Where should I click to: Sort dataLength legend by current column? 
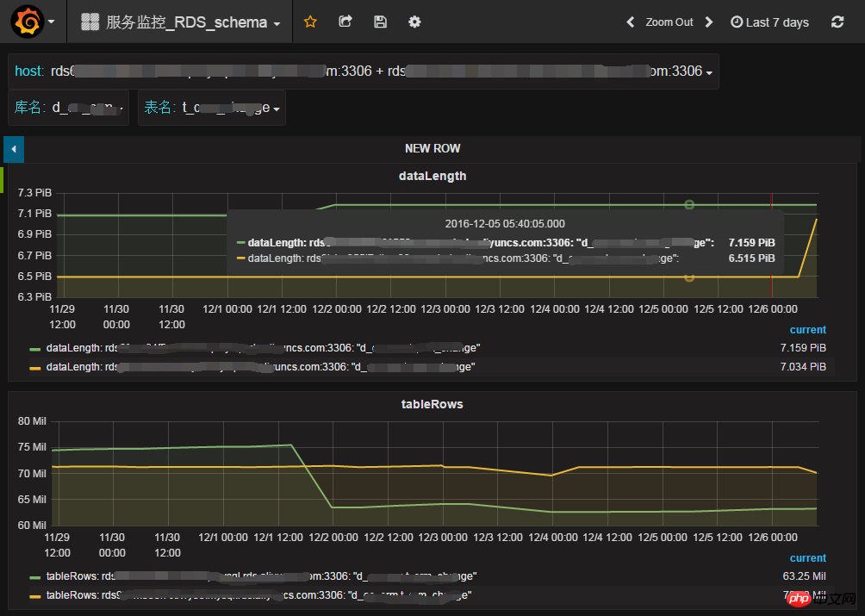[x=807, y=330]
